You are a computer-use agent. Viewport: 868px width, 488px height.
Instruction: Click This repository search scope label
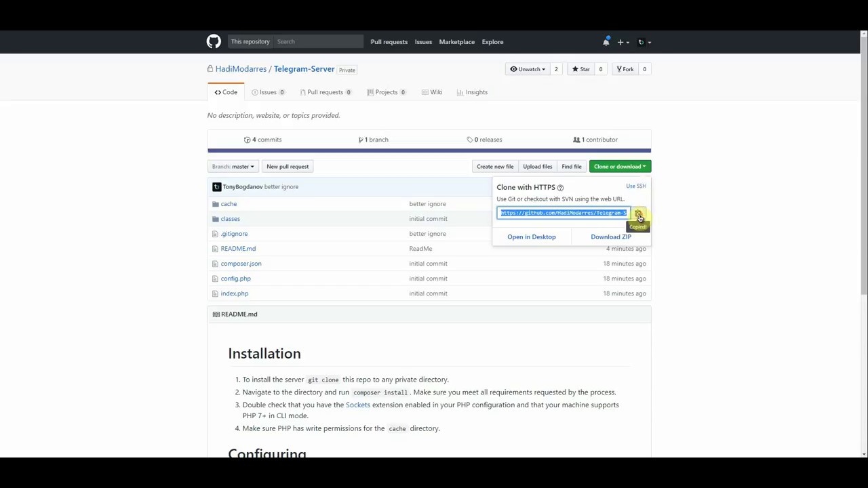click(x=250, y=42)
